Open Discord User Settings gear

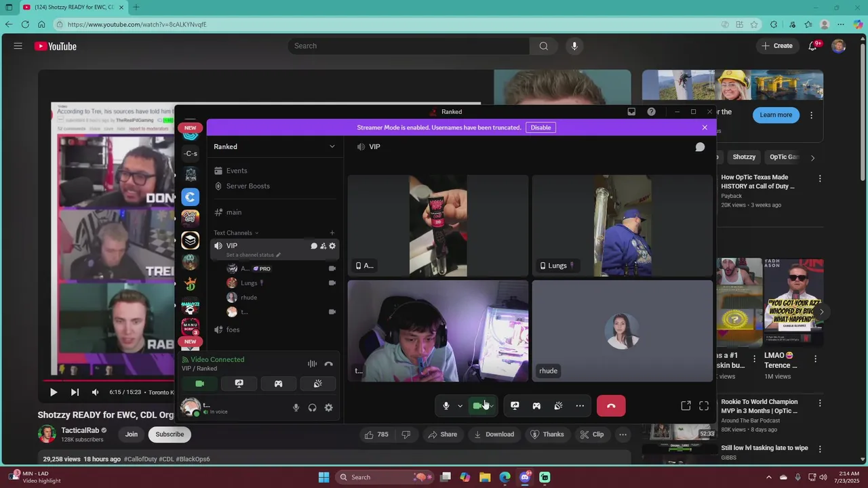(328, 407)
